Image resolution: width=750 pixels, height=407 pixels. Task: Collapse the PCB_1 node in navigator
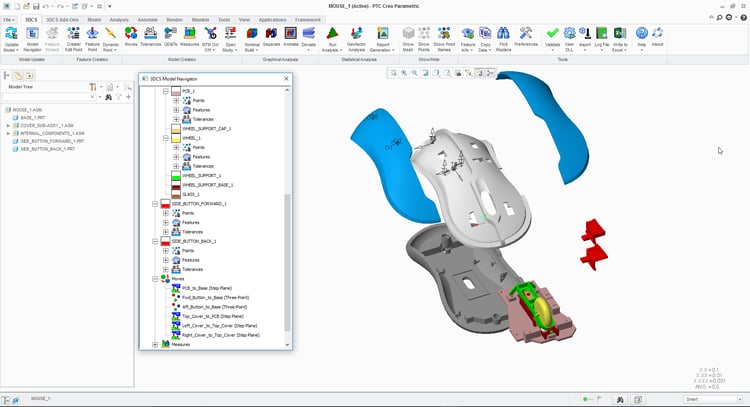[165, 91]
